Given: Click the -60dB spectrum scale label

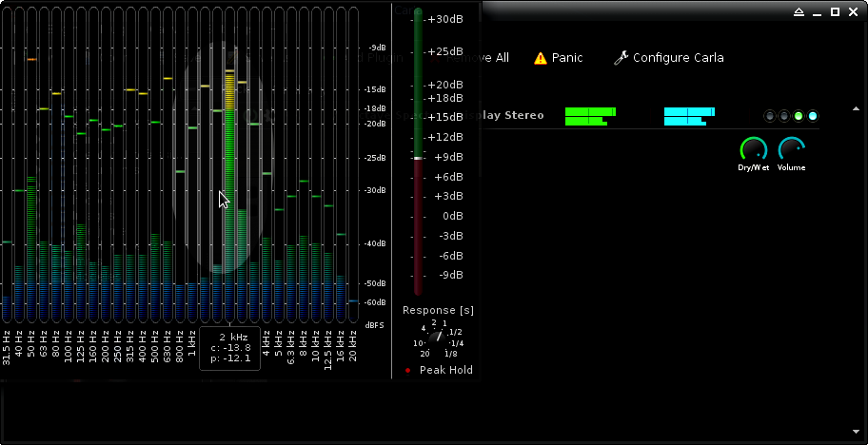Looking at the screenshot, I should (x=375, y=302).
